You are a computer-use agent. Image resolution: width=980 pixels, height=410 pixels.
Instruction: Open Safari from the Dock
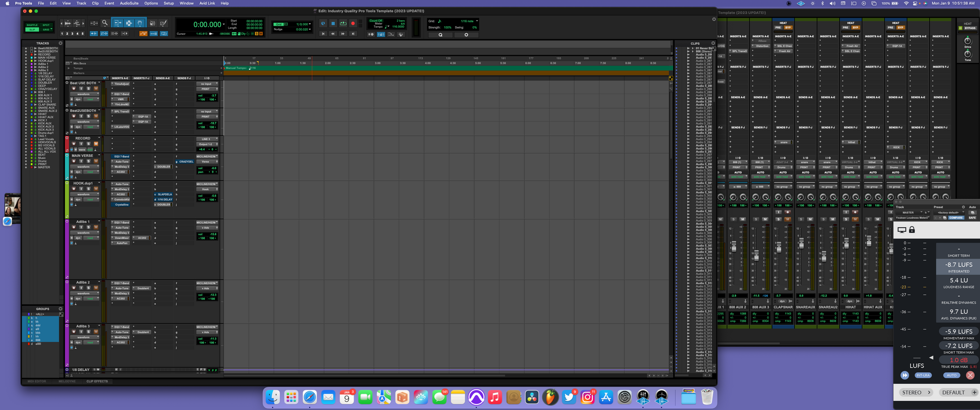[310, 397]
